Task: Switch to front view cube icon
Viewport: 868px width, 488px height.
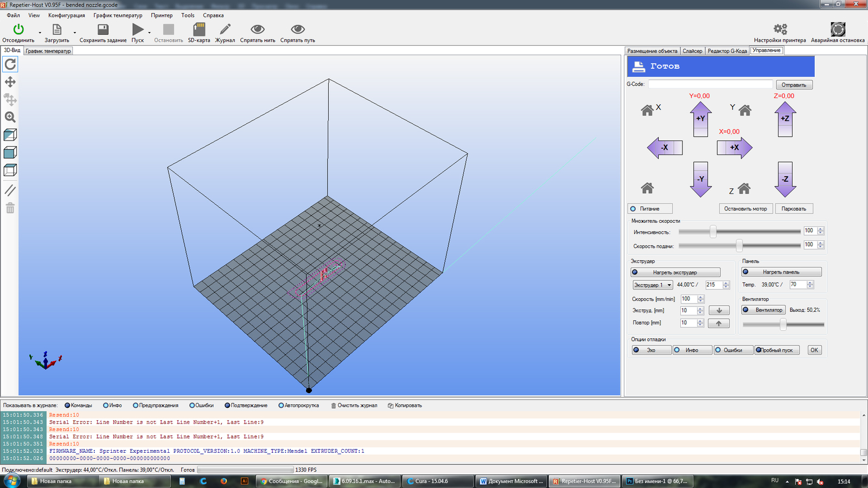Action: tap(10, 152)
